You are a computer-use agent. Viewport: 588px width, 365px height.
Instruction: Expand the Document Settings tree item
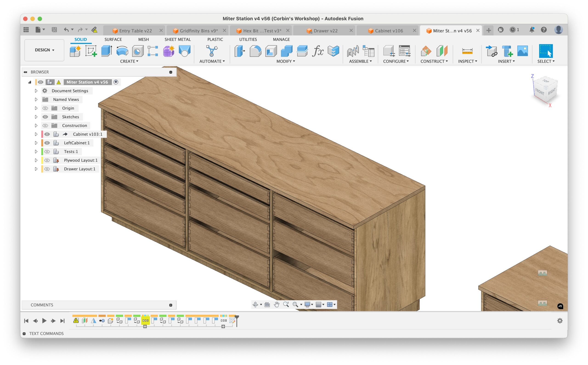pos(36,91)
